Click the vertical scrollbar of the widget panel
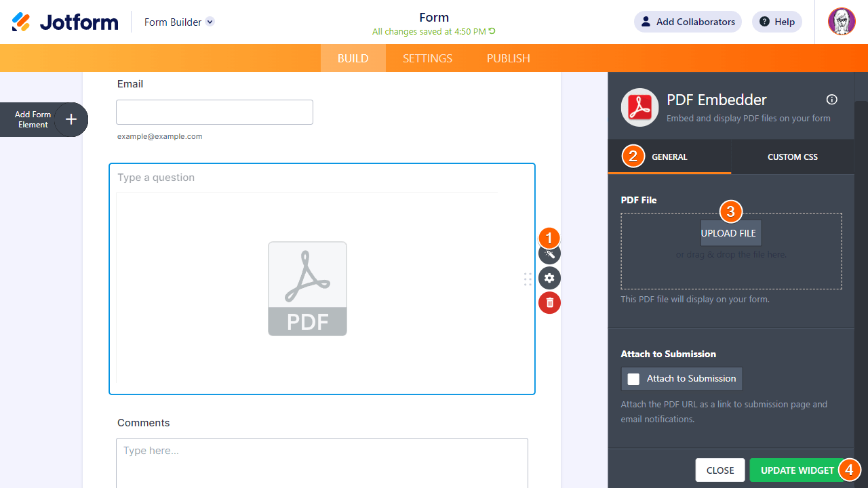 [x=860, y=203]
